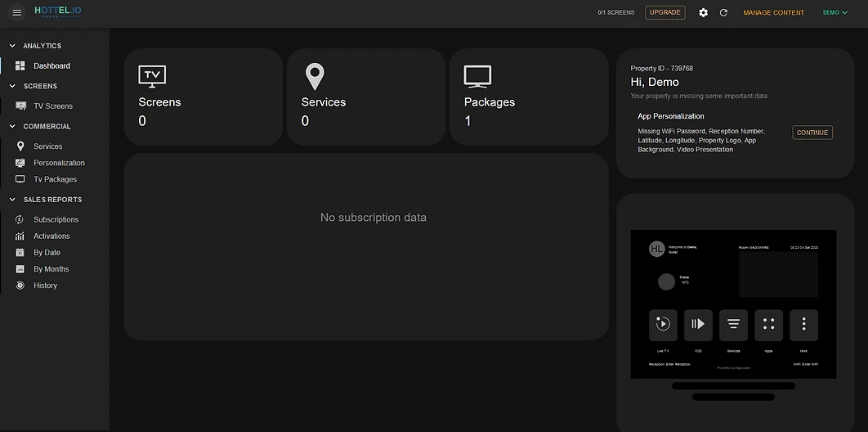Open the Screens summary card
This screenshot has width=868, height=432.
pos(203,97)
